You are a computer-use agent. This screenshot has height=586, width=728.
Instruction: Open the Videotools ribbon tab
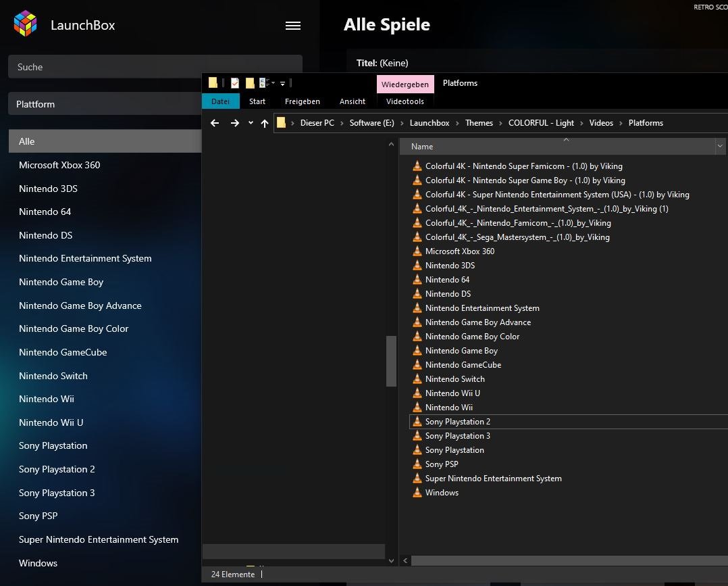(405, 101)
